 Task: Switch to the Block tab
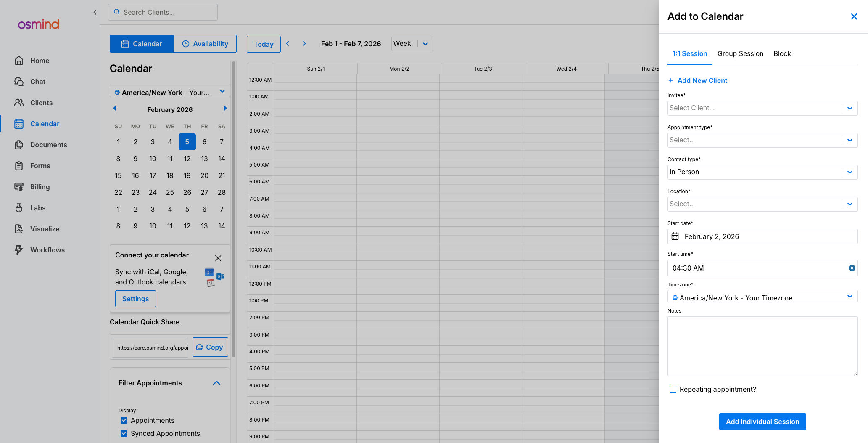click(782, 54)
